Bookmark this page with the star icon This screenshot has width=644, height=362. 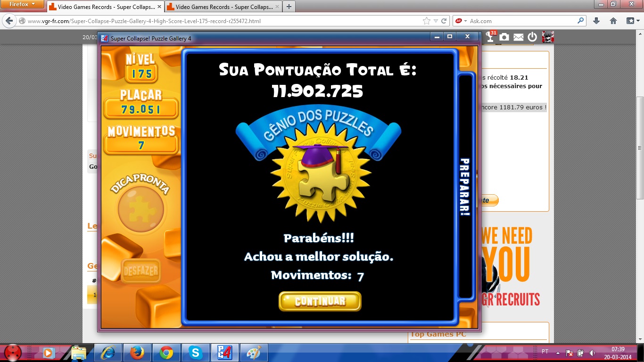(427, 21)
